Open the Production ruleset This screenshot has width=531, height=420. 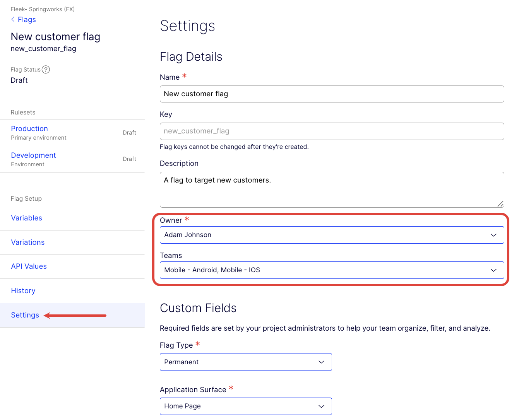click(29, 129)
